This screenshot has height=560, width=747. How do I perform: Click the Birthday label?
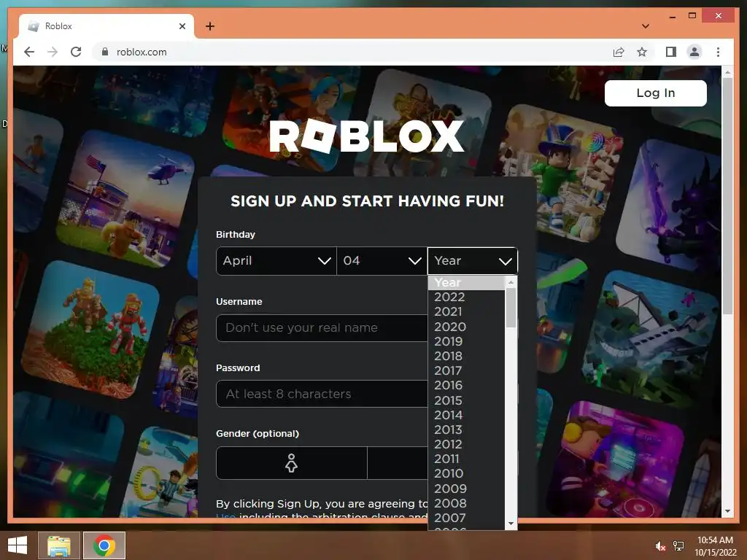[236, 234]
